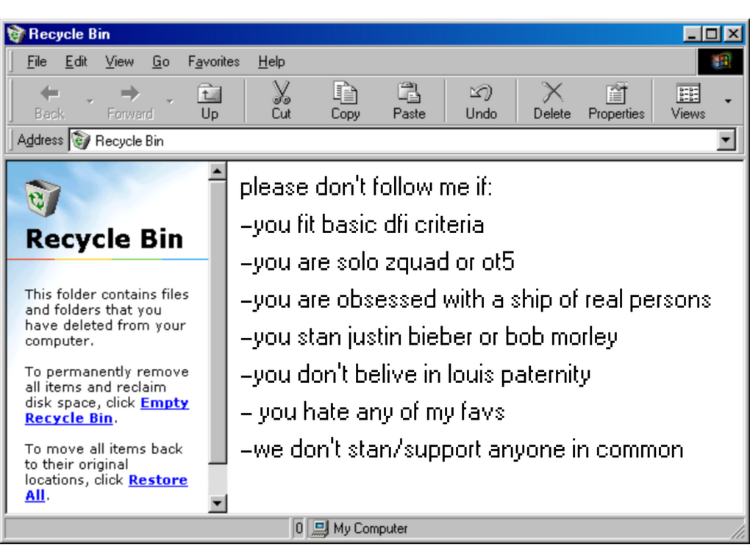Expand the Address bar dropdown
This screenshot has width=750, height=560.
click(x=726, y=140)
